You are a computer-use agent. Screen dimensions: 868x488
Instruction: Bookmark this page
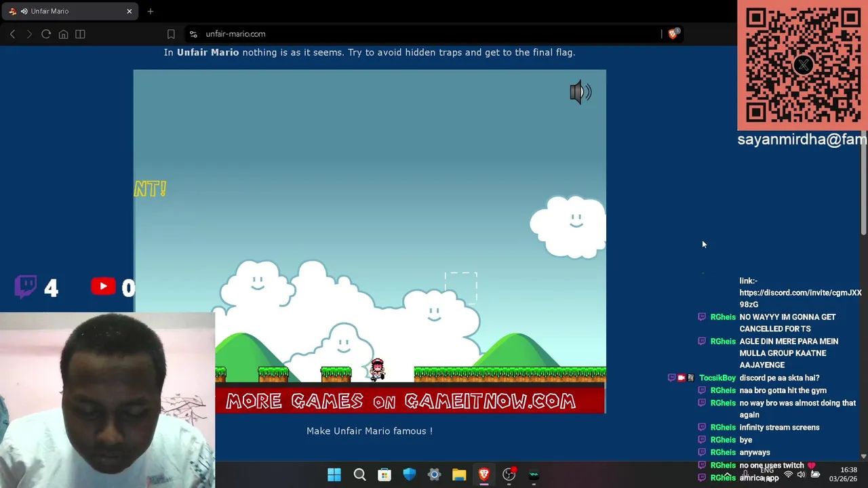pyautogui.click(x=171, y=34)
